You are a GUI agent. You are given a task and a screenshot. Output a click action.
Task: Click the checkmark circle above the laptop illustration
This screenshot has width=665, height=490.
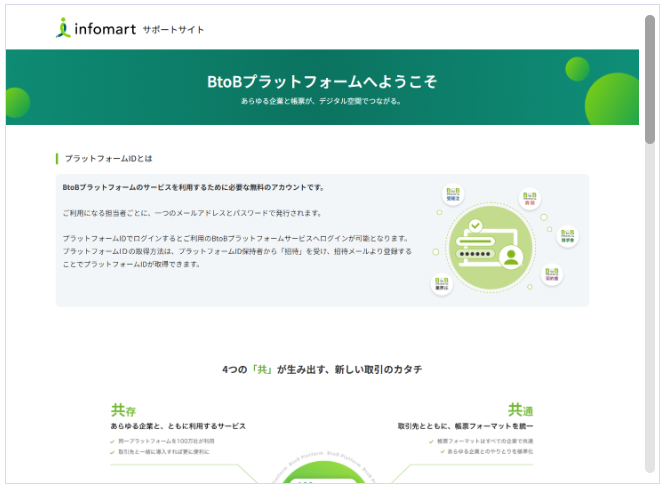pyautogui.click(x=476, y=226)
